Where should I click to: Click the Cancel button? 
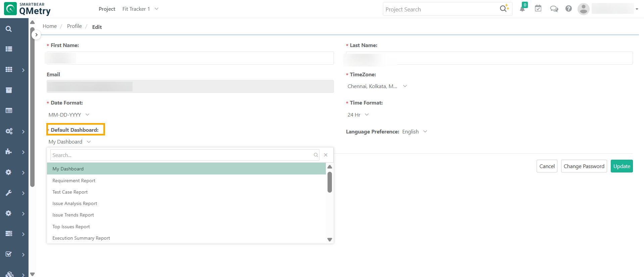point(547,166)
